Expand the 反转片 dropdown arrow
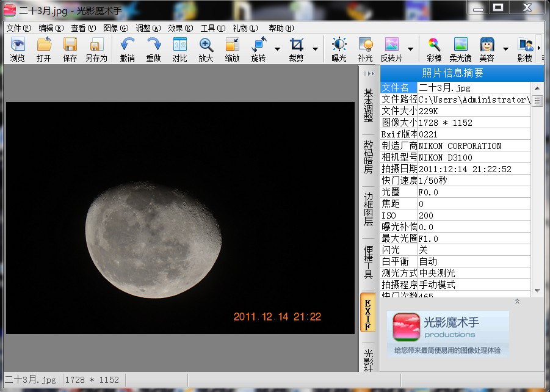Image resolution: width=550 pixels, height=392 pixels. click(x=410, y=49)
